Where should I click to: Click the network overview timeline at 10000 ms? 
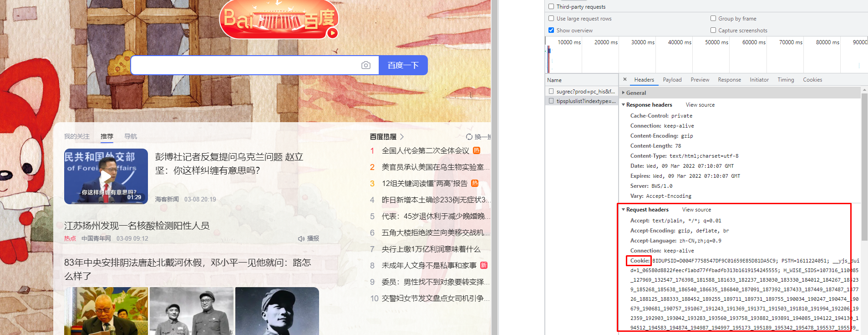pos(569,42)
